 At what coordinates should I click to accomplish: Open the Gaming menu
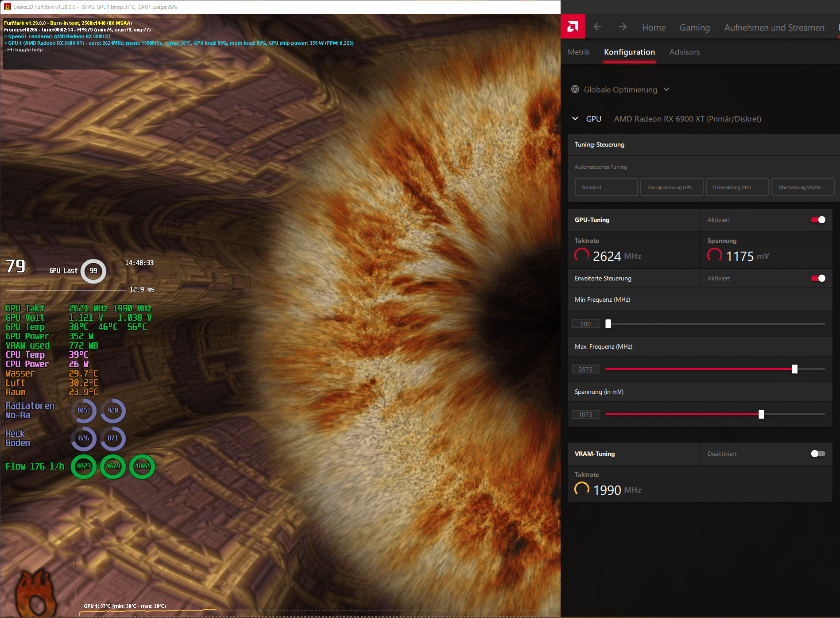click(694, 27)
